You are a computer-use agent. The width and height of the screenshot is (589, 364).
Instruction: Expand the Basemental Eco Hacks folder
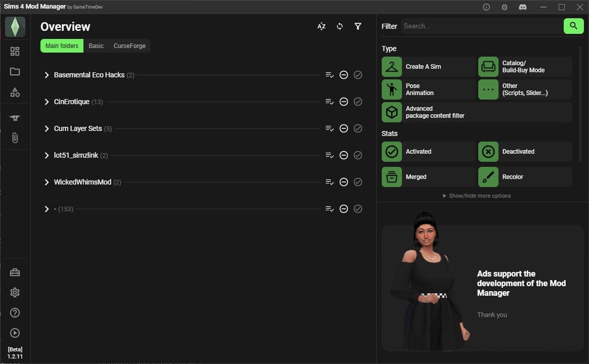point(47,75)
